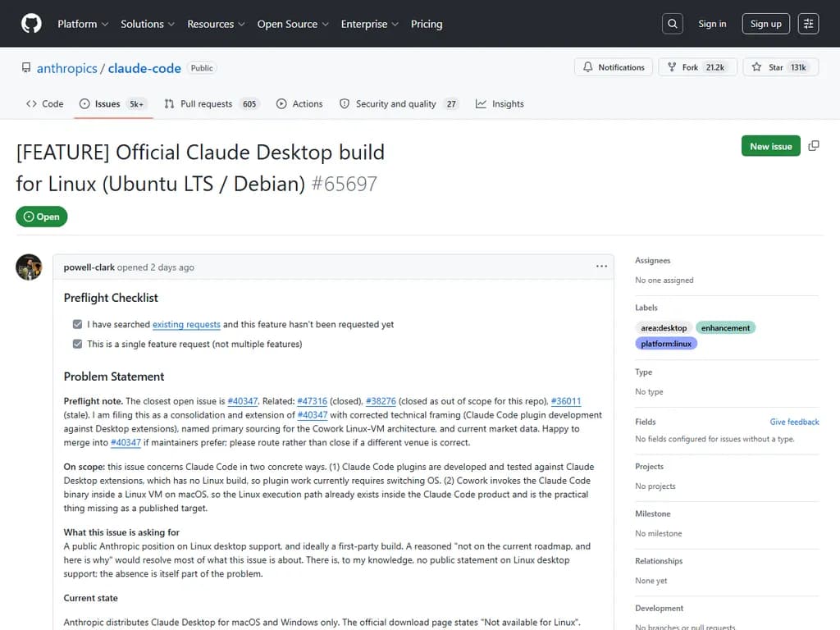
Task: Open the anthropics owner link
Action: click(67, 68)
